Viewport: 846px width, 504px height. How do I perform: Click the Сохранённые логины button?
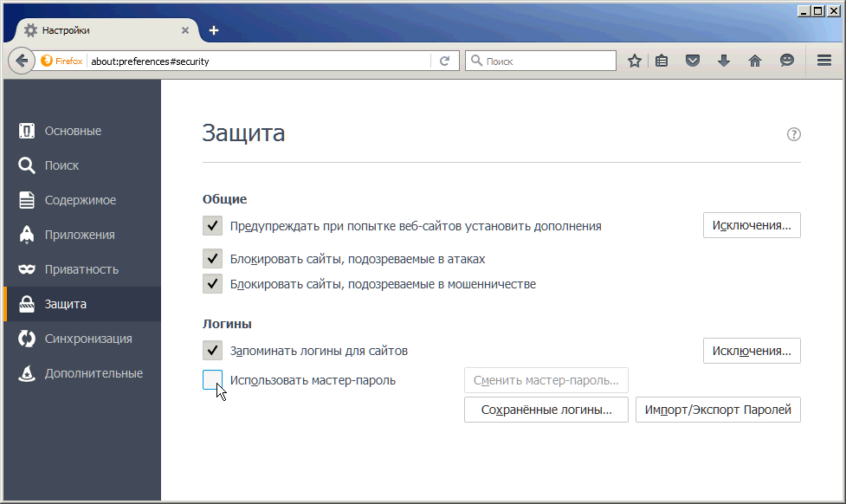pos(546,410)
